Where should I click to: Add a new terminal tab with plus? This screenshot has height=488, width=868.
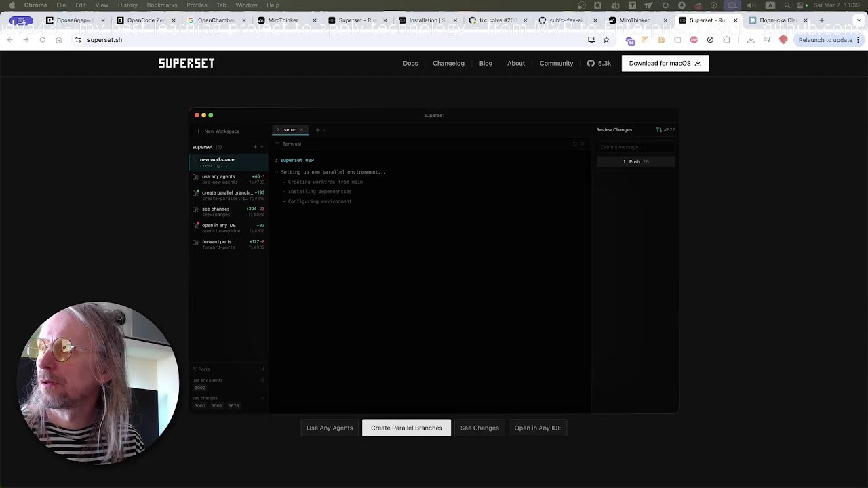point(317,130)
